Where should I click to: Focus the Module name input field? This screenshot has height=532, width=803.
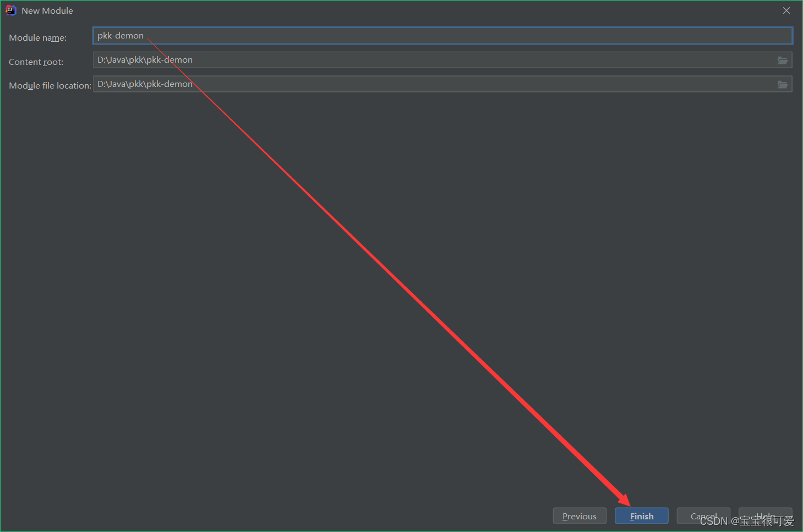pos(443,36)
